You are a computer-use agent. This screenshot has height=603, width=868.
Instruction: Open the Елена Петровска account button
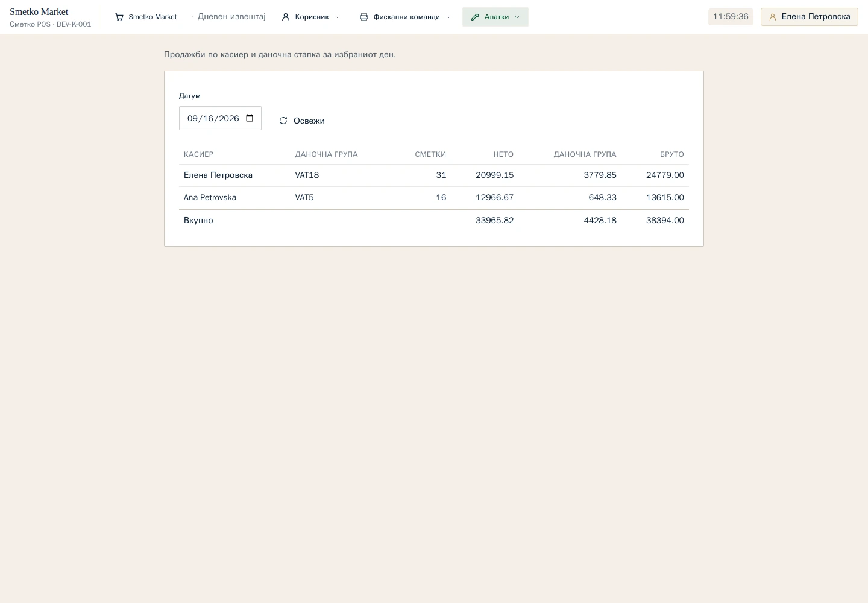point(810,17)
